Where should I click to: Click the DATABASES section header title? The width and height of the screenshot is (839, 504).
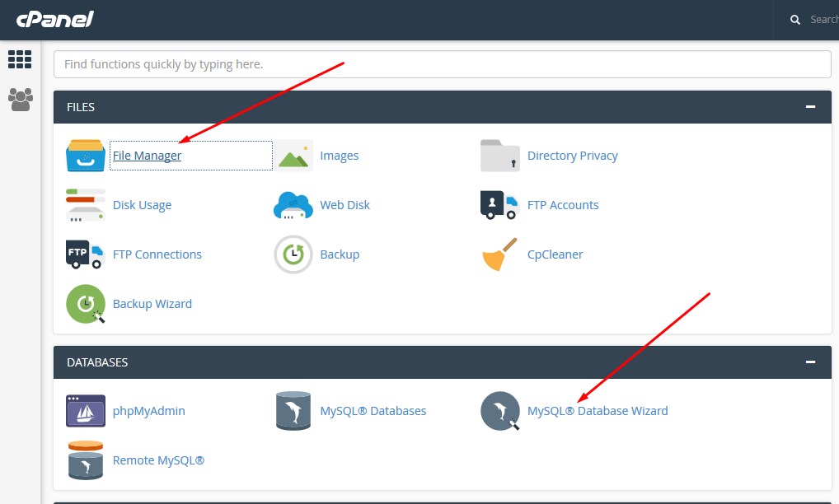pos(97,362)
